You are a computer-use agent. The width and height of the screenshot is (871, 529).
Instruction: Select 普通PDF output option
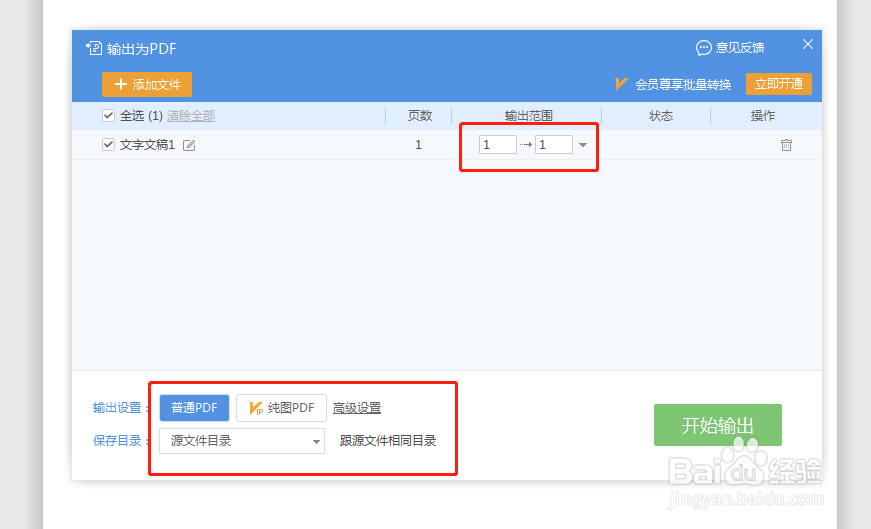point(194,408)
